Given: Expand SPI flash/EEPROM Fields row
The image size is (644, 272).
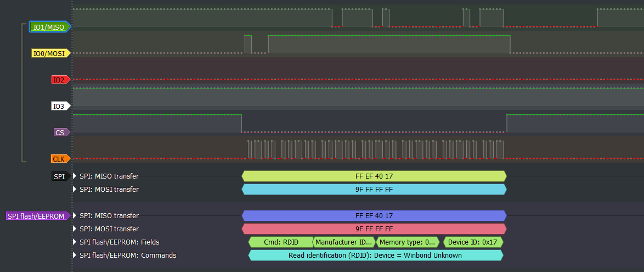Looking at the screenshot, I should 75,242.
